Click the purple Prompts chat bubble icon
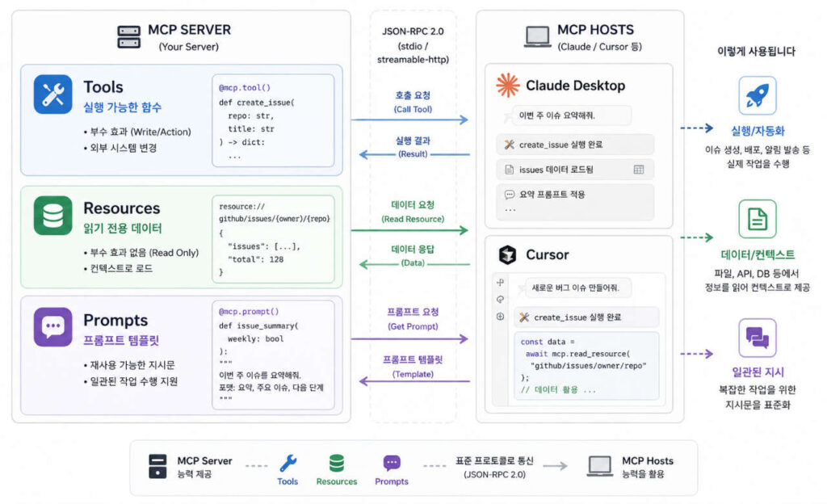This screenshot has height=504, width=827. pos(52,327)
